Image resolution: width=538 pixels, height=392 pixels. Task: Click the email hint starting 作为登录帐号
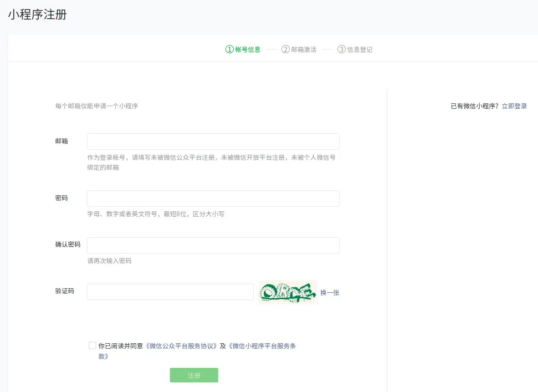[211, 163]
